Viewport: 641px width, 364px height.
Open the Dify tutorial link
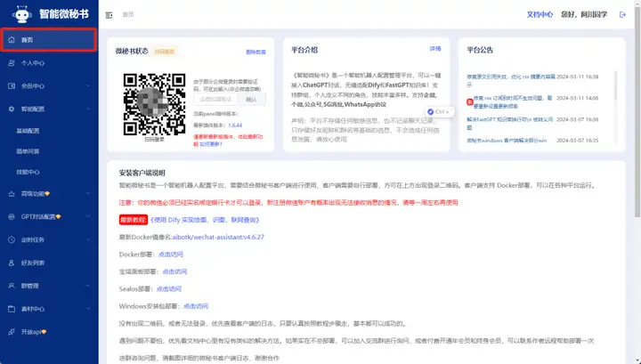pyautogui.click(x=205, y=220)
